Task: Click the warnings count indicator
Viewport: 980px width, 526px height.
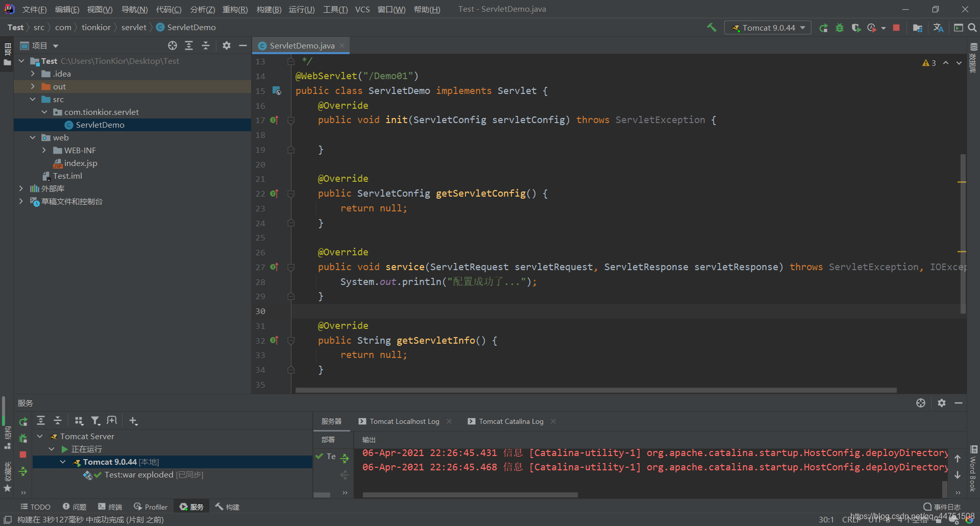Action: click(929, 63)
